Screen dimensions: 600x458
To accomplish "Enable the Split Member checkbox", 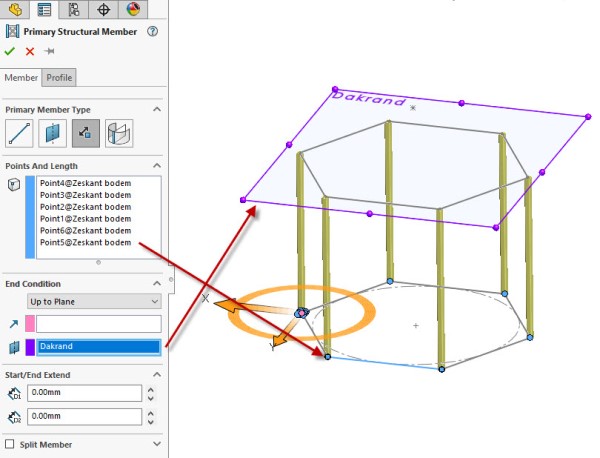I will tap(10, 444).
